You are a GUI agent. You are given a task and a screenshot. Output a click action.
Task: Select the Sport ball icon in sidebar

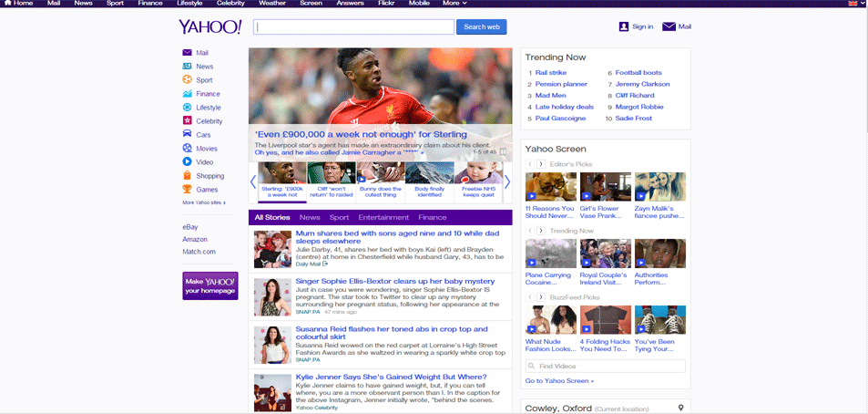187,80
